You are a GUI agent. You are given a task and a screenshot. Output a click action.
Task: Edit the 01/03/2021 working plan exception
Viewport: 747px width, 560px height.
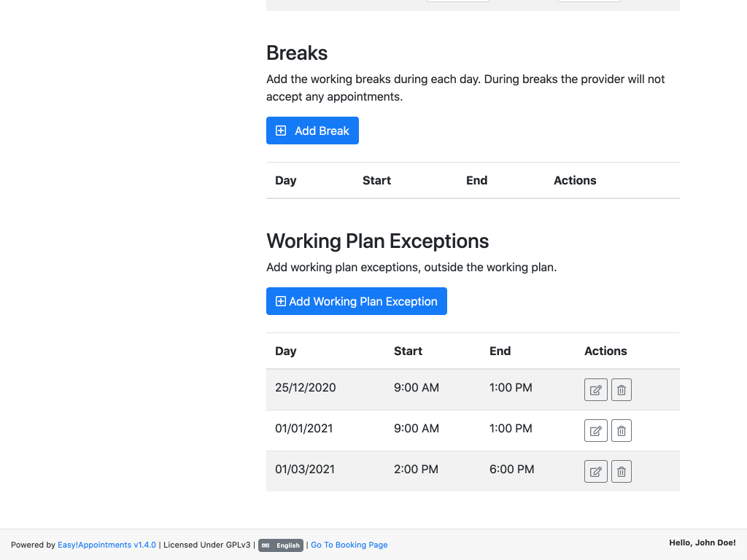(x=595, y=472)
